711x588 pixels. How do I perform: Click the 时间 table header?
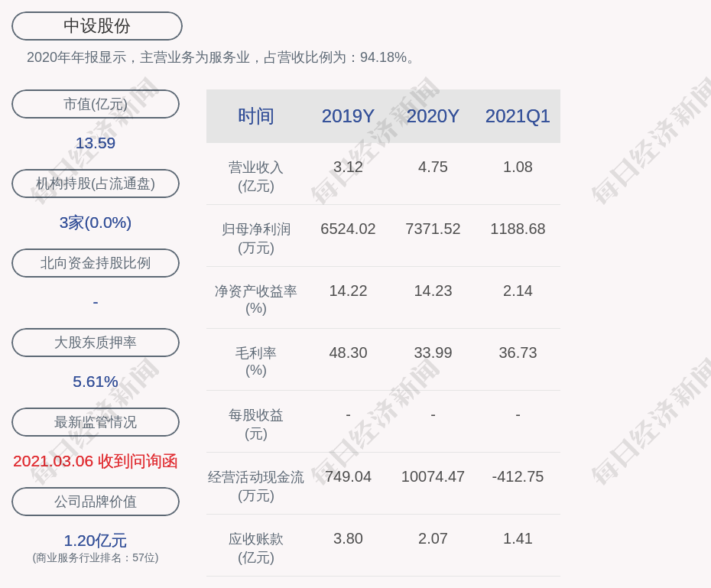click(256, 116)
